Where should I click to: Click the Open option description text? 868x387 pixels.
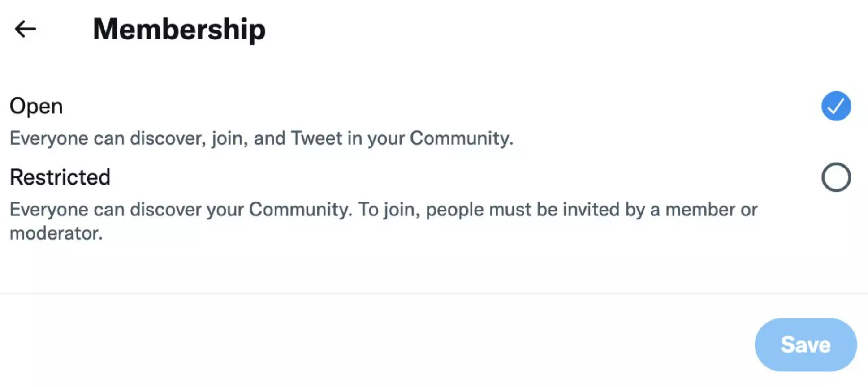click(x=262, y=138)
